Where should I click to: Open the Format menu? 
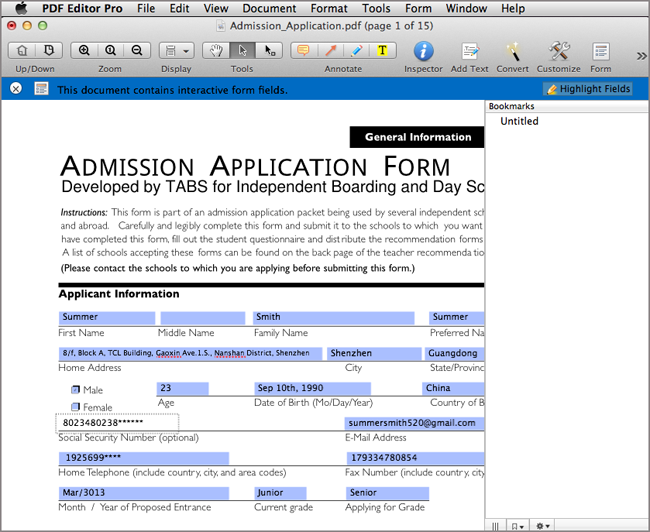(329, 8)
